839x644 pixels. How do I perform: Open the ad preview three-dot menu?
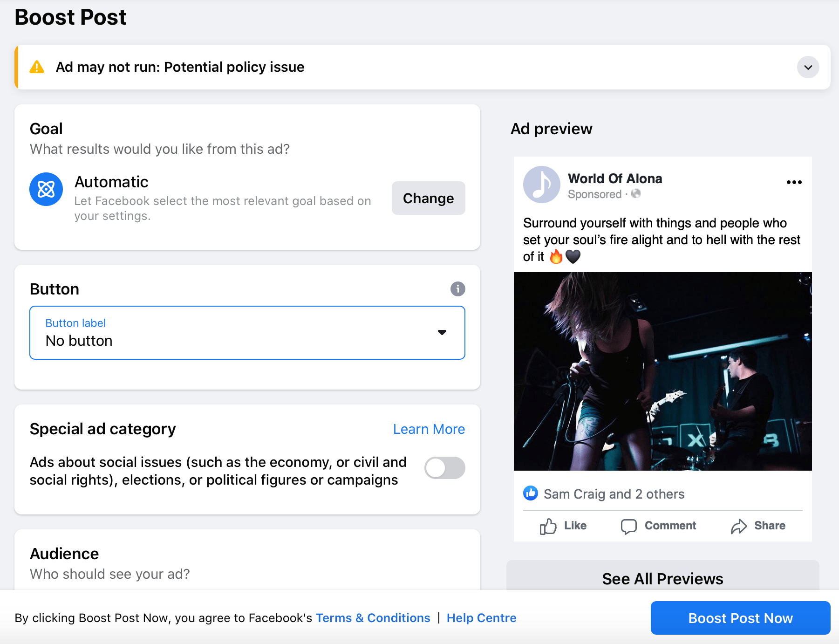click(794, 182)
